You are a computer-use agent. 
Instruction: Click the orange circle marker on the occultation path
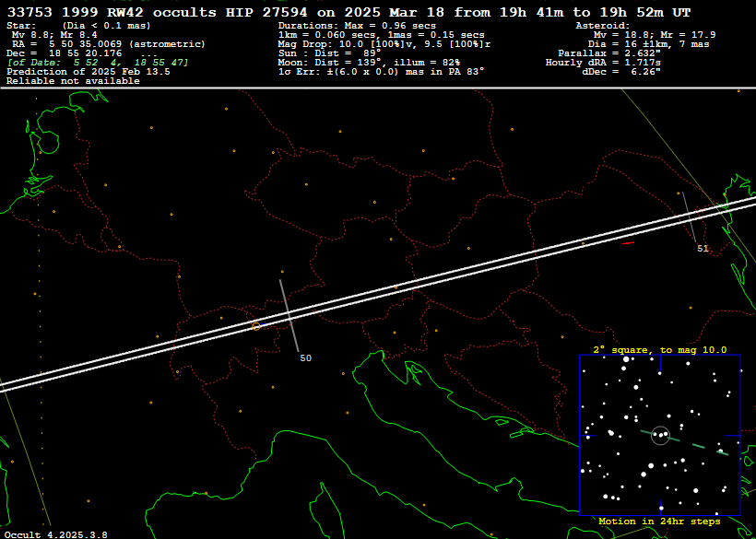[x=256, y=326]
